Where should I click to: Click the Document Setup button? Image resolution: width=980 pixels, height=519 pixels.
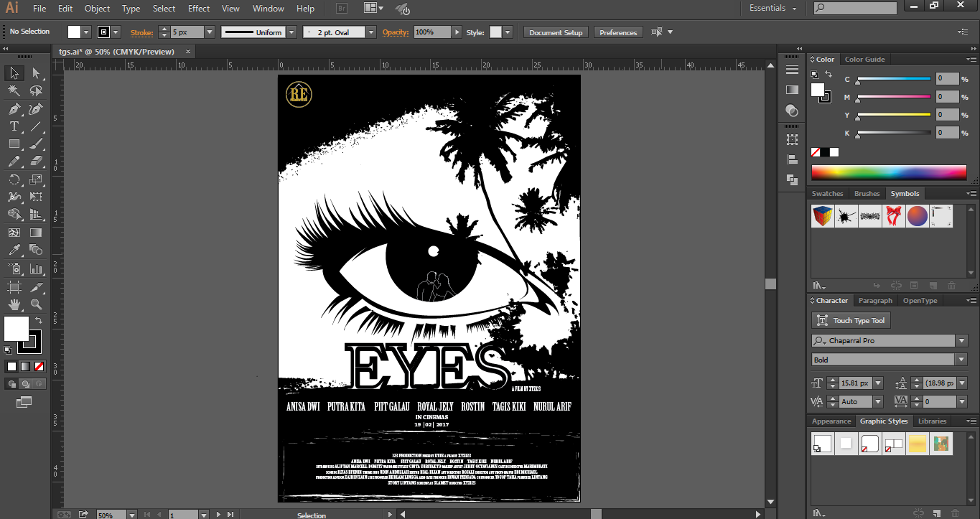[x=556, y=32]
